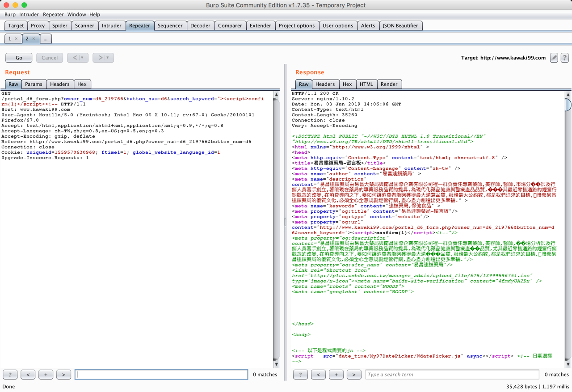Viewport: 572px width, 392px height.
Task: Click the Host: www.kawaki99.com request line
Action: (x=36, y=110)
